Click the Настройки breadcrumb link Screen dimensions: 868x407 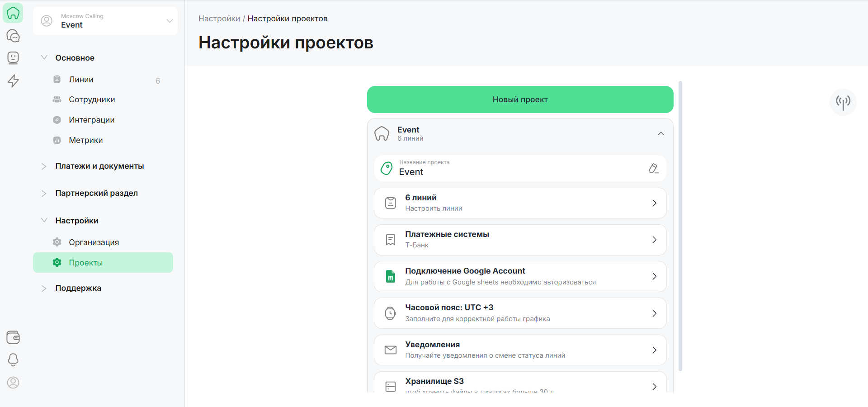219,19
